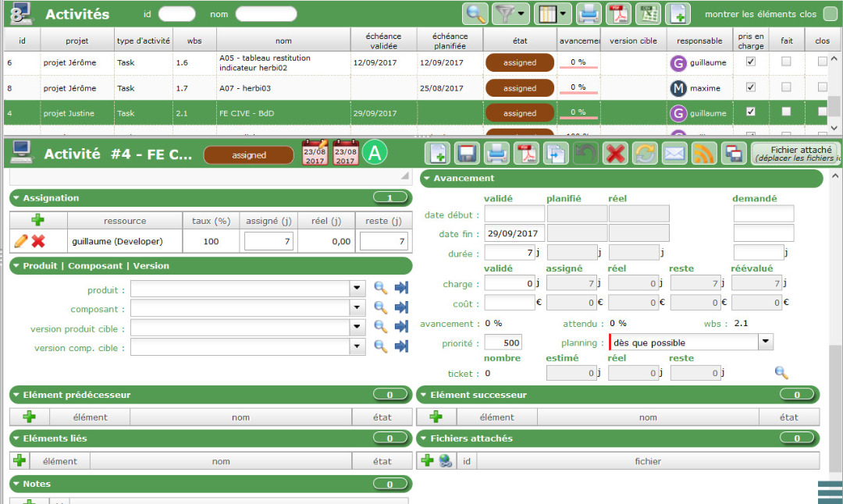The width and height of the screenshot is (843, 504).
Task: Edit the guillaume assignment with the pencil icon
Action: pyautogui.click(x=21, y=242)
